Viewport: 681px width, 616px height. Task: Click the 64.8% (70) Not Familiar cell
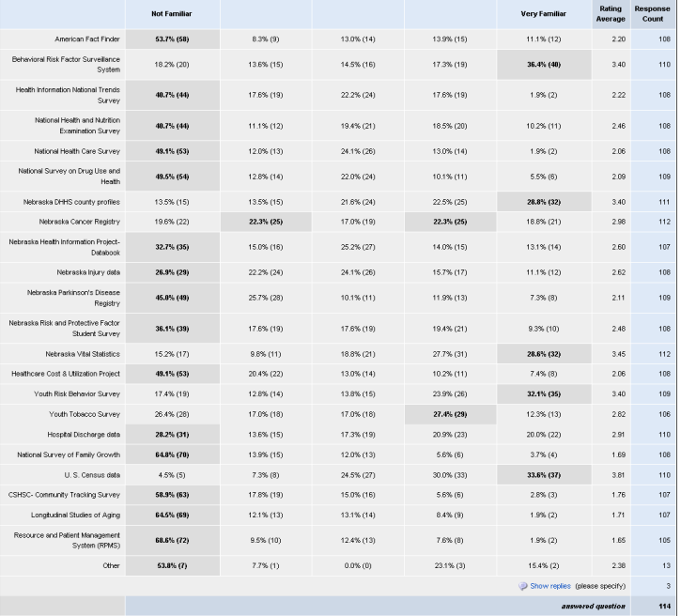point(173,454)
